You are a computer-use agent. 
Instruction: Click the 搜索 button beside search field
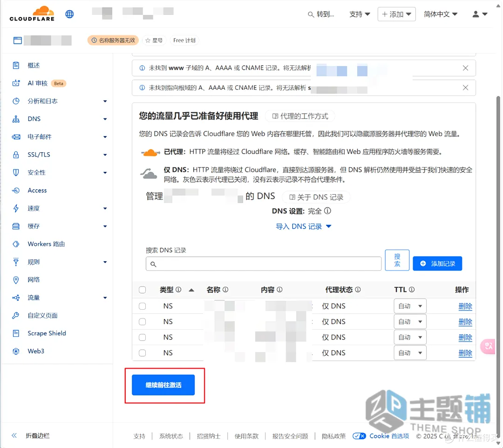point(397,260)
